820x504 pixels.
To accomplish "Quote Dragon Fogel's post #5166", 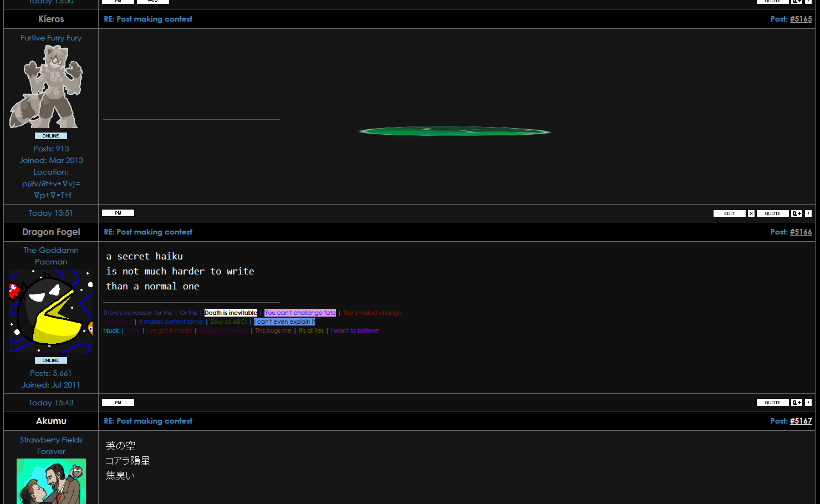I will tap(773, 403).
